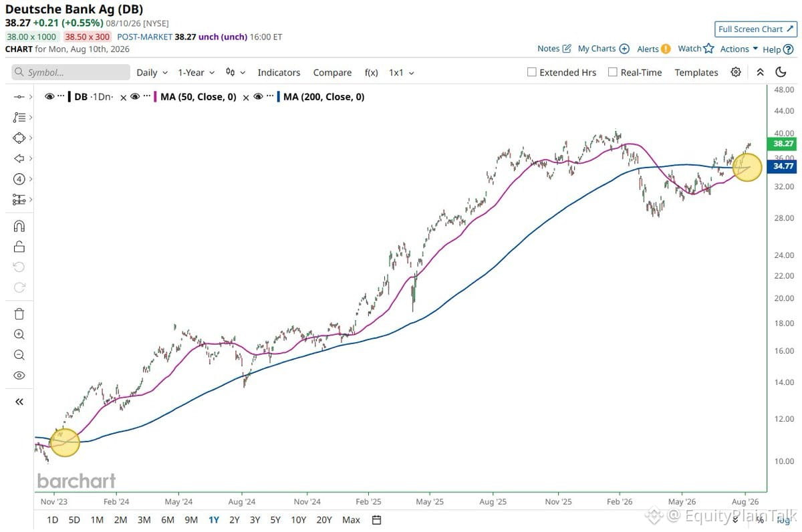Open options dots for DB plot
The width and height of the screenshot is (802, 532).
point(61,97)
